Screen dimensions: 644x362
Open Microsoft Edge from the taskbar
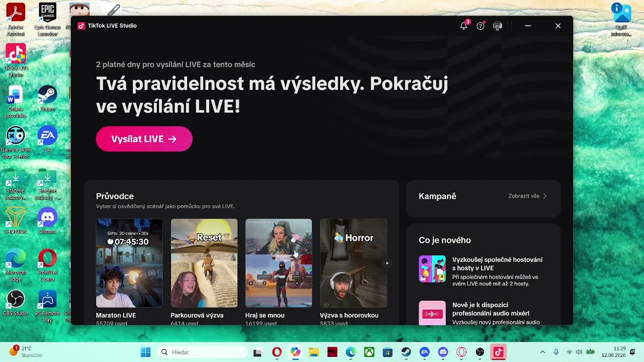[351, 352]
